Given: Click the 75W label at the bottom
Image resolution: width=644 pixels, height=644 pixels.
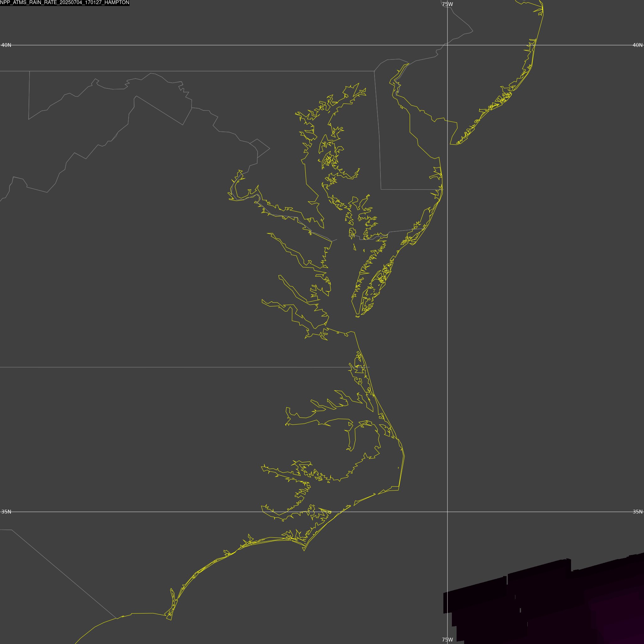Looking at the screenshot, I should coord(447,640).
